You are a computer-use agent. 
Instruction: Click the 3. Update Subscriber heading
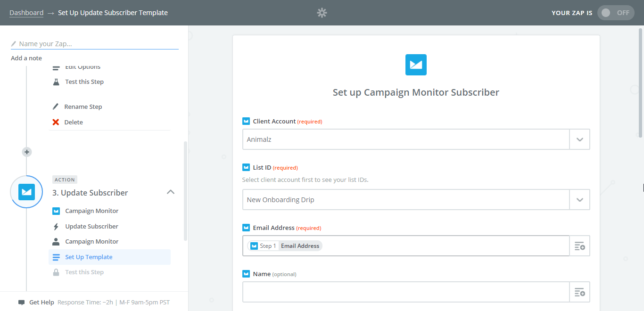pos(90,193)
